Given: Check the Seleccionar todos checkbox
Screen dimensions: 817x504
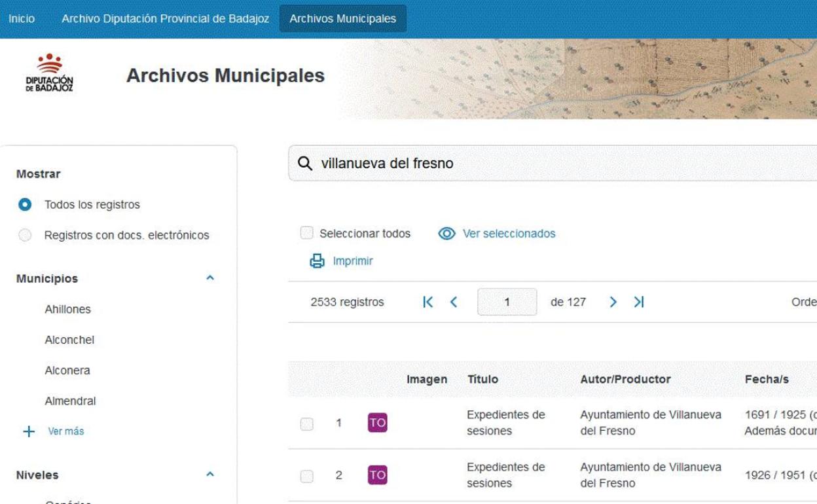Looking at the screenshot, I should [306, 233].
